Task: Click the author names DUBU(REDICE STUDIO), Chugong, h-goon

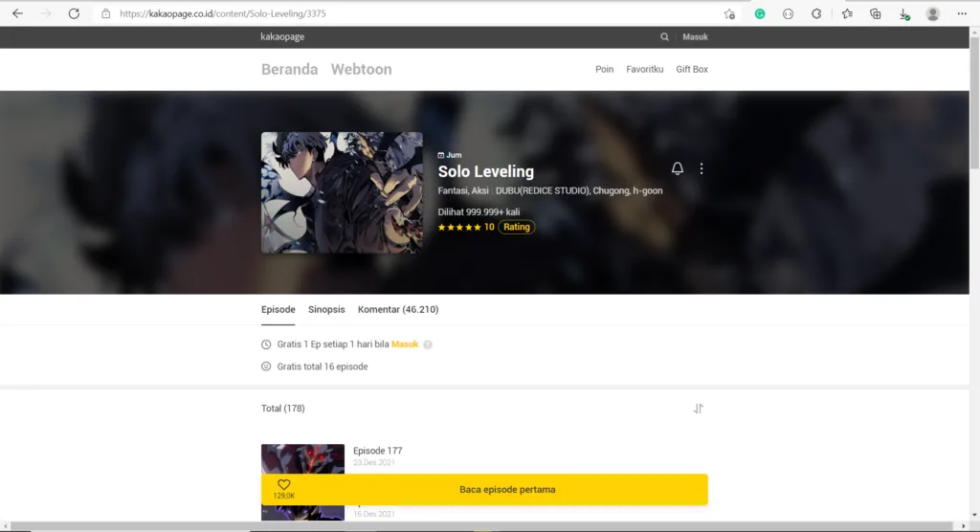Action: tap(579, 190)
